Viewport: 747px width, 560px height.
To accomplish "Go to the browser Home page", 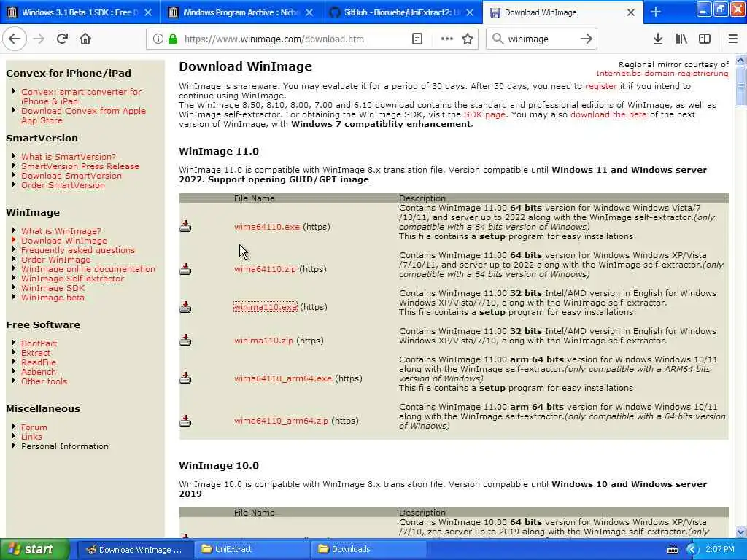I will pyautogui.click(x=85, y=39).
